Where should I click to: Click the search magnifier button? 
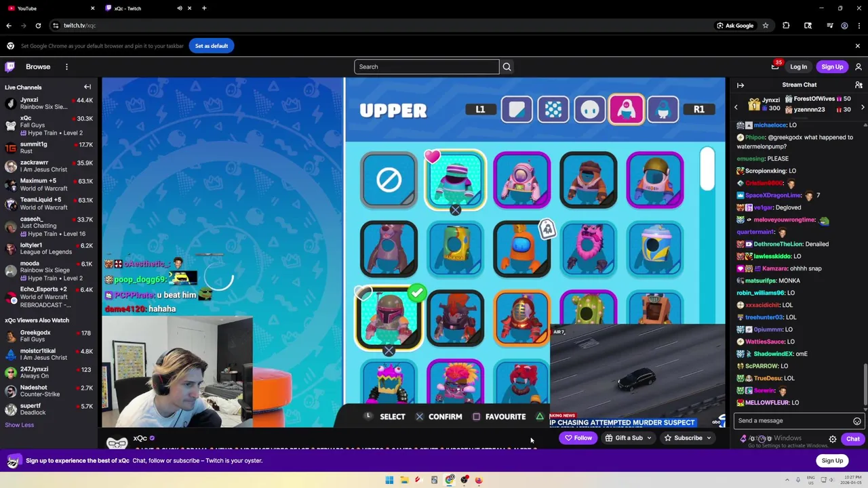point(507,66)
